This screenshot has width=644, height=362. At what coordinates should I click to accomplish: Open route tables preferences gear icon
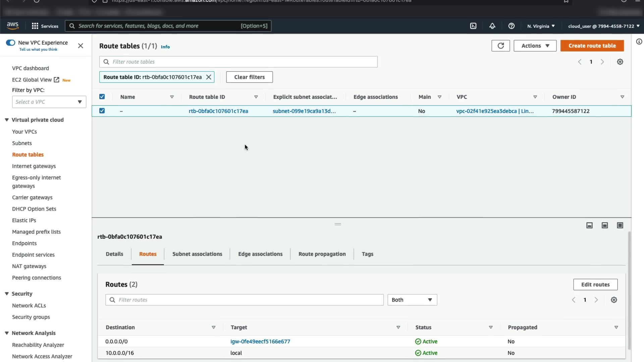[x=620, y=62]
